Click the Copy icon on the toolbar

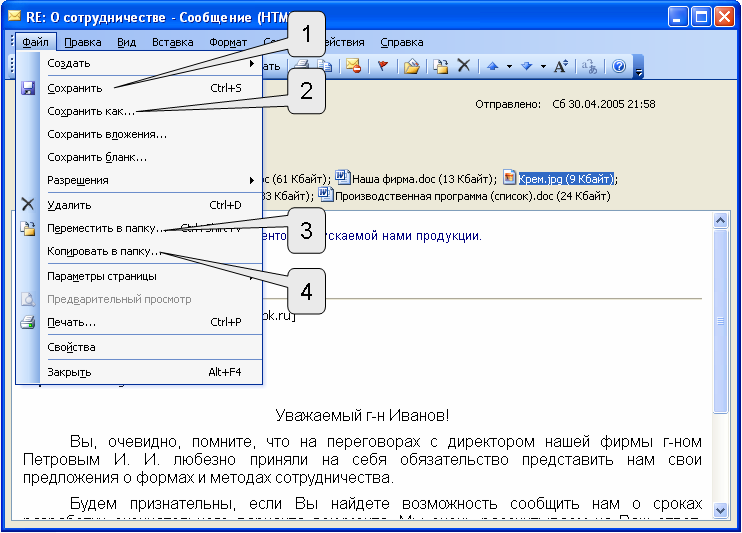pyautogui.click(x=325, y=66)
